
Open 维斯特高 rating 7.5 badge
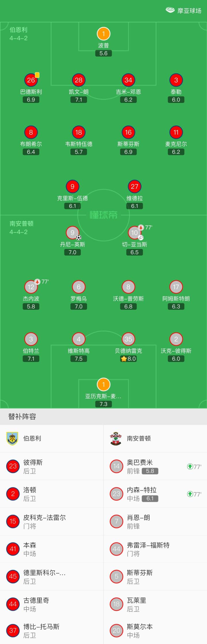(78, 359)
